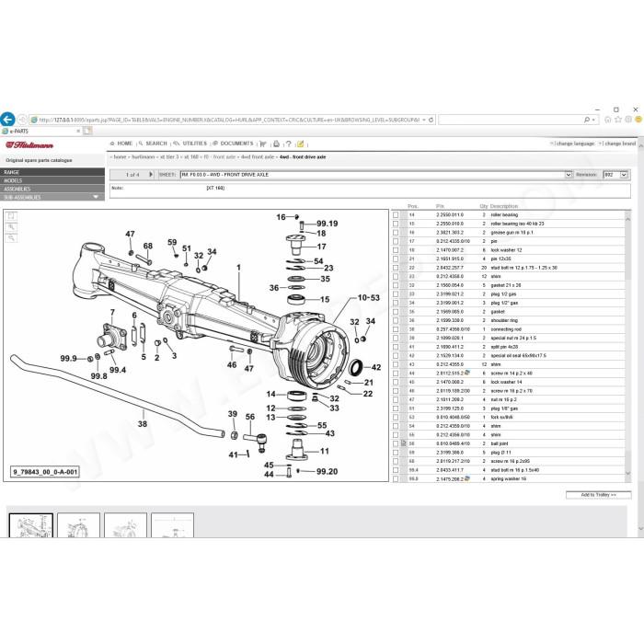Click parts list scrollbar down arrow
The width and height of the screenshot is (644, 644).
(x=627, y=474)
